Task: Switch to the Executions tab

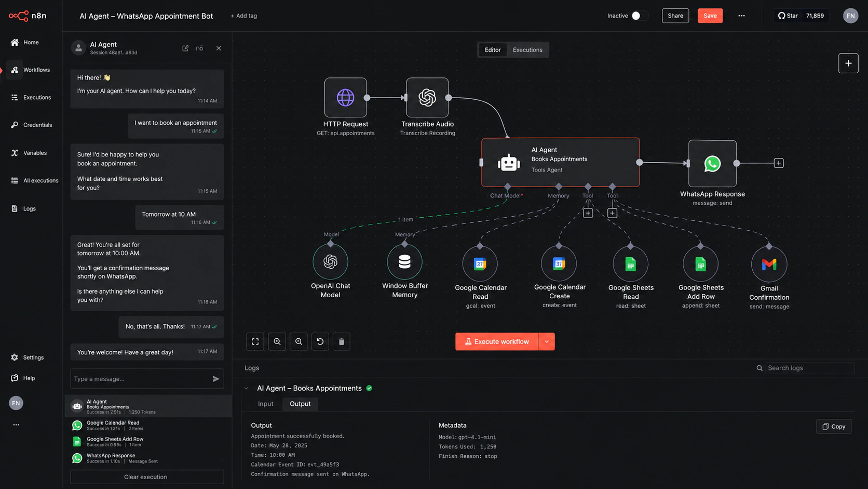Action: click(x=527, y=50)
